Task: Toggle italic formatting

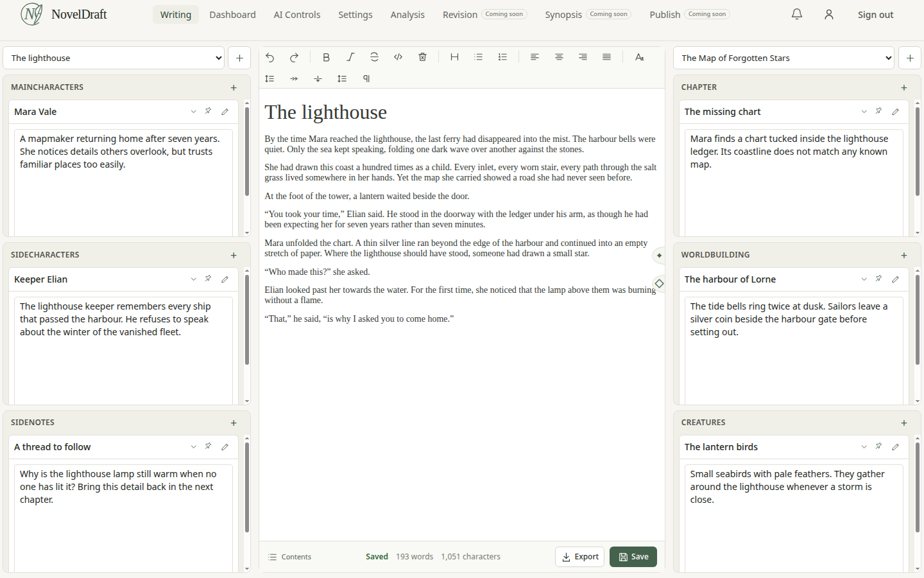Action: point(350,57)
